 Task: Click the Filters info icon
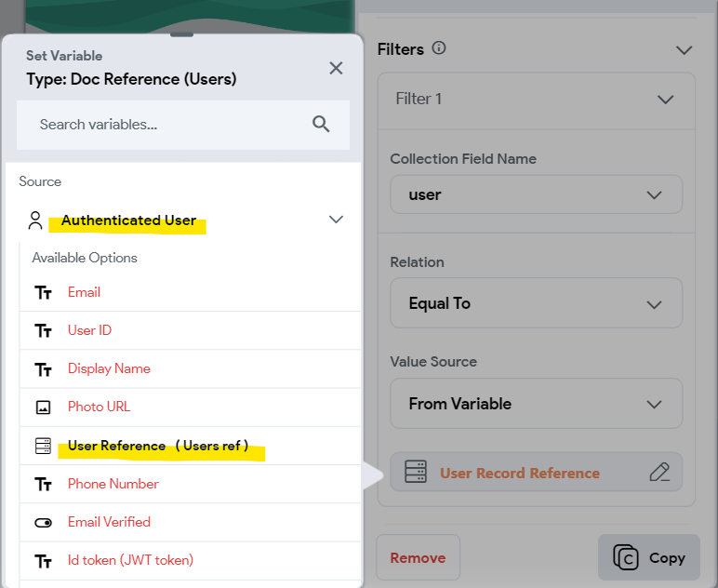[x=439, y=48]
